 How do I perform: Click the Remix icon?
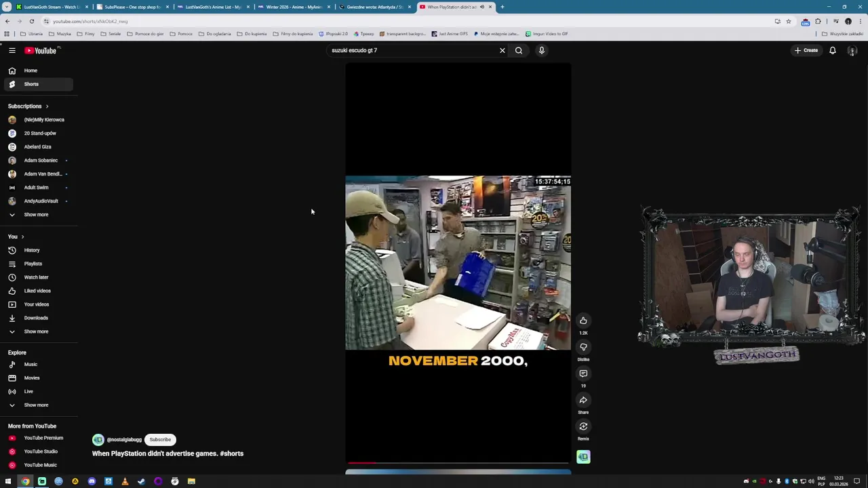pos(583,426)
